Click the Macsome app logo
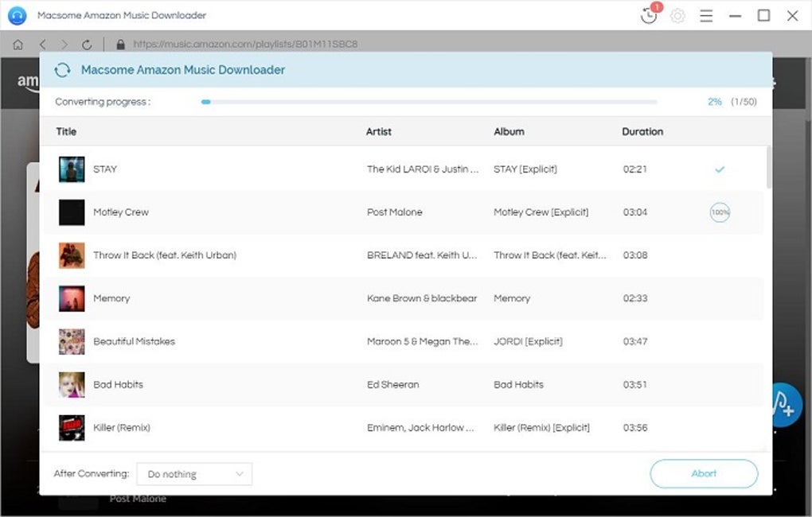Screen dimensions: 812x517 tap(17, 16)
